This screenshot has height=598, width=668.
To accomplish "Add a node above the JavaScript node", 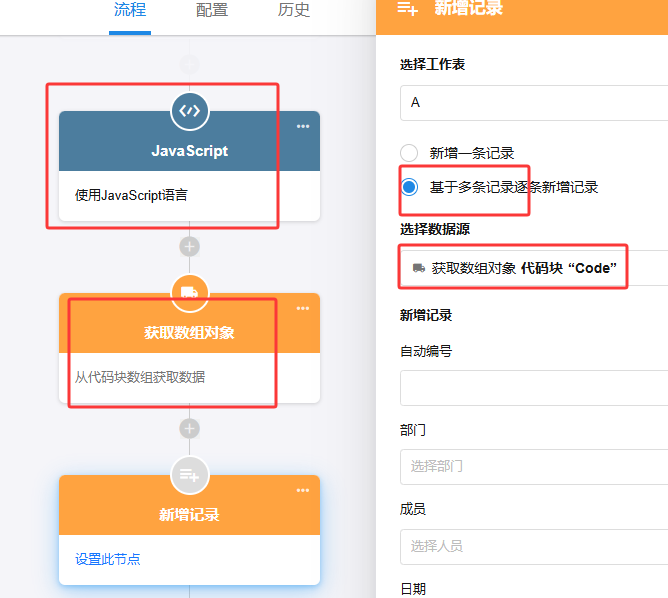I will point(190,65).
